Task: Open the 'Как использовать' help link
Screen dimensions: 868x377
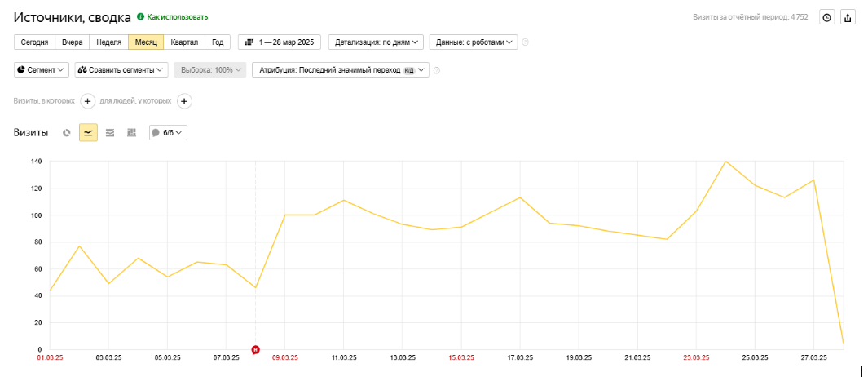Action: click(x=173, y=17)
